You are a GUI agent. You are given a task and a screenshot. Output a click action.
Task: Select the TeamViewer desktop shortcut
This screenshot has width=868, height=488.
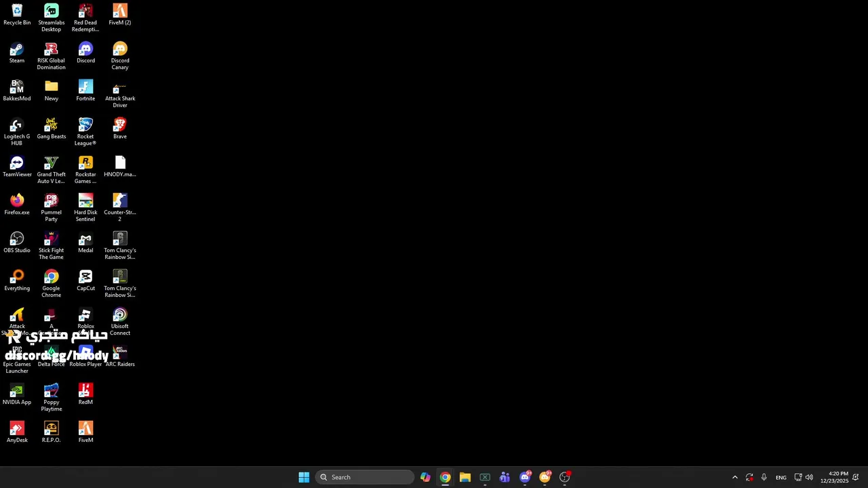[17, 167]
